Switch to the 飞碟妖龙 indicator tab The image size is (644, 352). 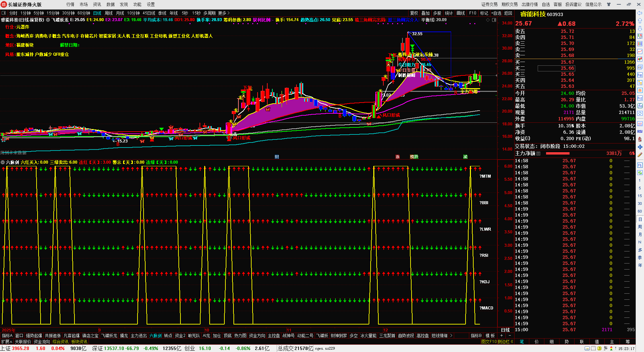pyautogui.click(x=109, y=336)
